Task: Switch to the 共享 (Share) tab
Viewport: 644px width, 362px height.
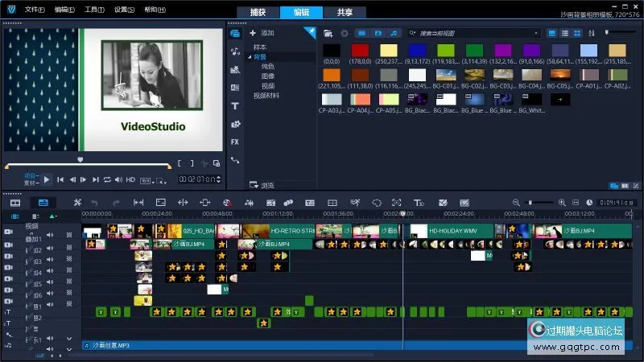Action: pos(344,12)
